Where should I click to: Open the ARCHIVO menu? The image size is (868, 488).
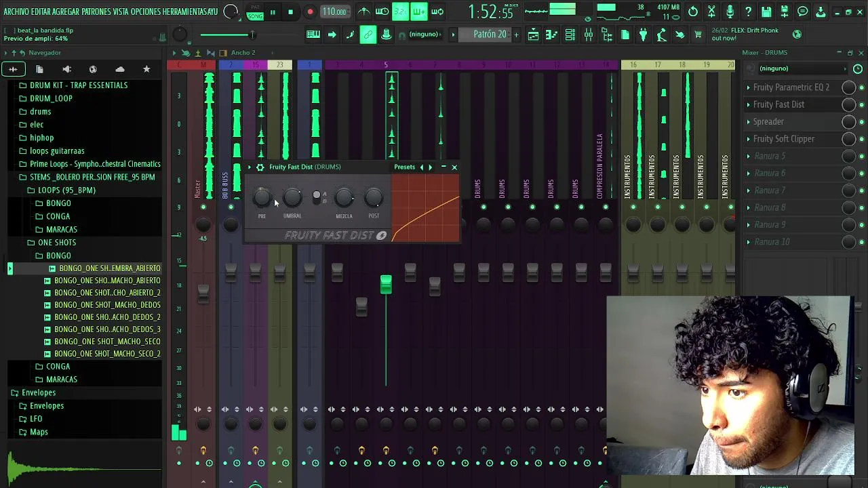pyautogui.click(x=16, y=12)
